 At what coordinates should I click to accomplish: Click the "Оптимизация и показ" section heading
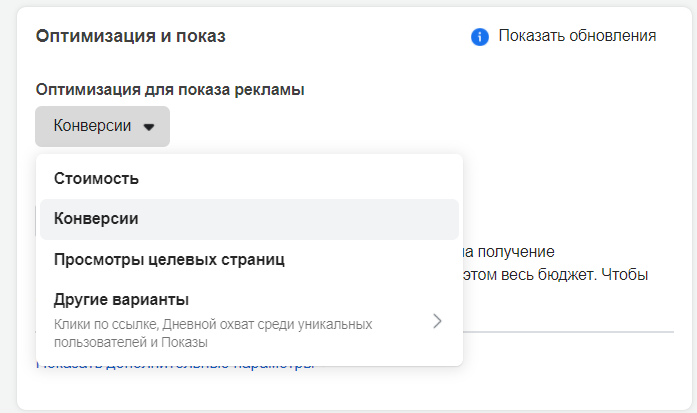pos(131,37)
